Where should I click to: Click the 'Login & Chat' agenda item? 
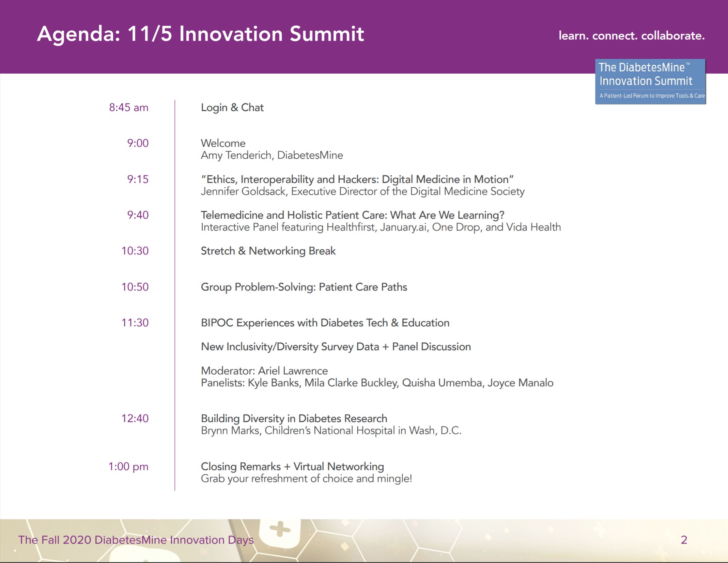232,108
